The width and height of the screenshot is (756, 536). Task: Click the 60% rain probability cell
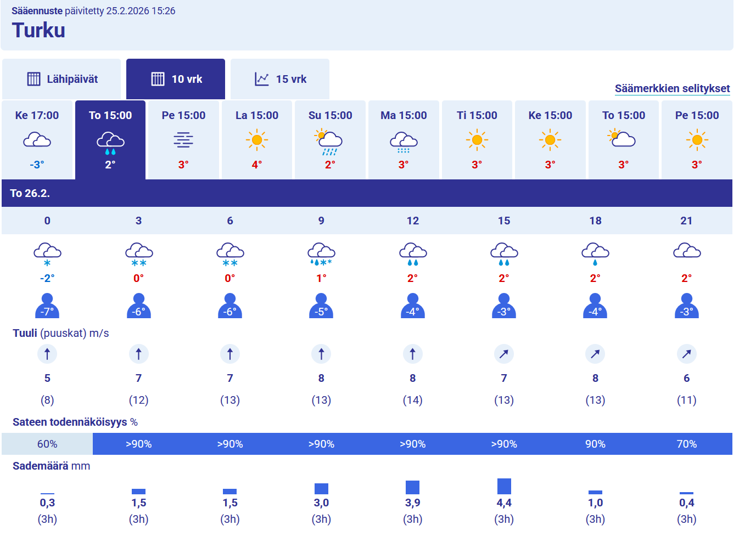click(x=47, y=444)
